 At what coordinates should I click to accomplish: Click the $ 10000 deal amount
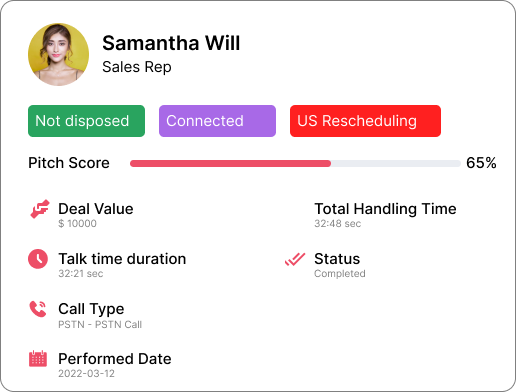click(x=77, y=223)
